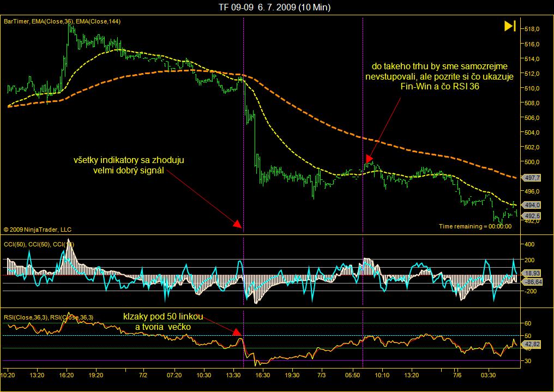
Task: Click the 16:20 time axis label
Action: (x=67, y=375)
